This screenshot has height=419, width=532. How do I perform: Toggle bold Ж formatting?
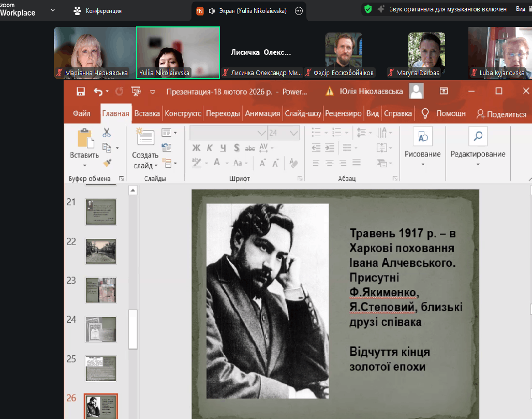[x=196, y=148]
